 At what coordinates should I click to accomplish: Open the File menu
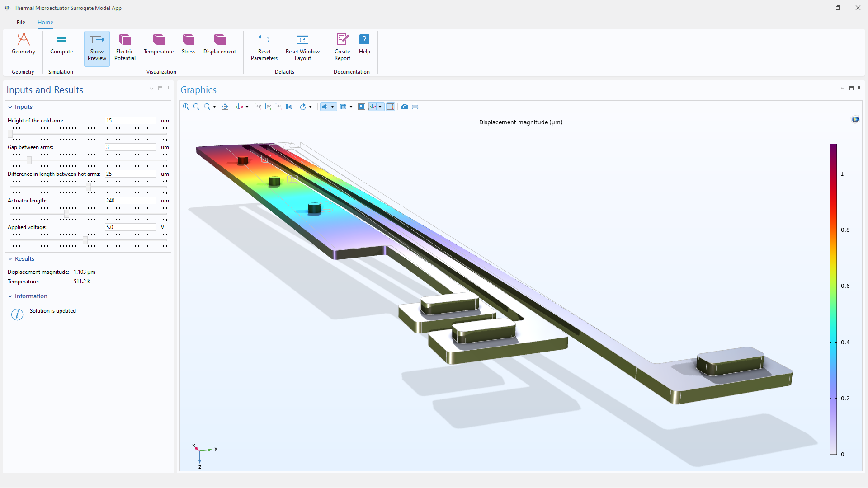(21, 22)
